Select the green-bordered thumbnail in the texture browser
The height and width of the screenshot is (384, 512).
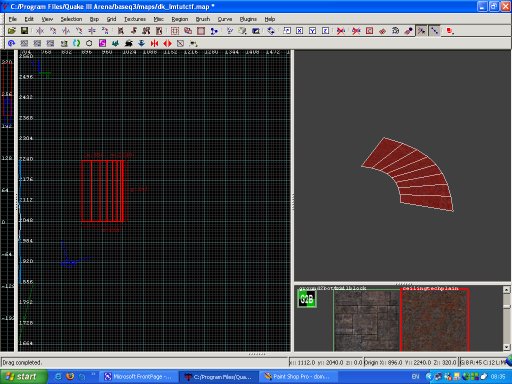point(307,299)
